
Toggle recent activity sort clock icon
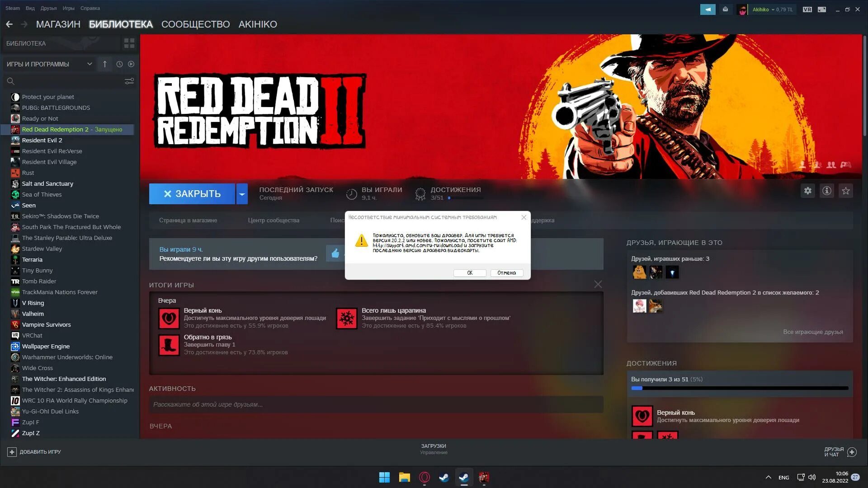pos(119,64)
